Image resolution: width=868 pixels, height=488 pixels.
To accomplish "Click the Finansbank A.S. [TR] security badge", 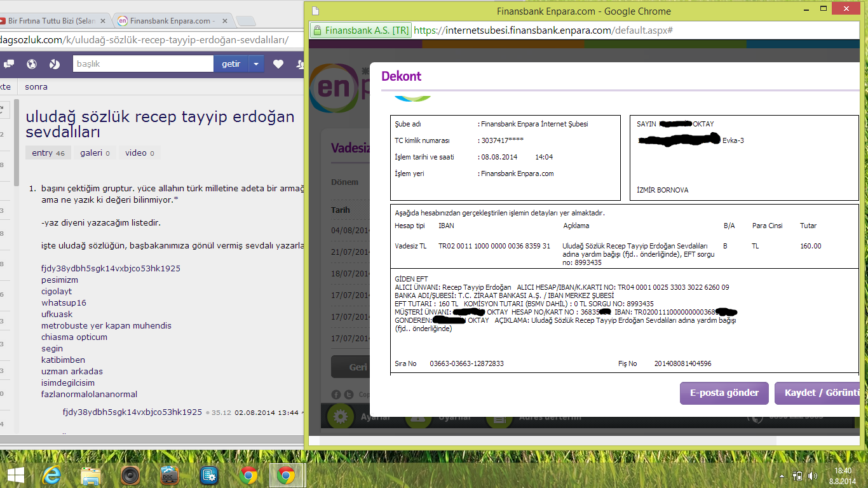I will click(361, 30).
